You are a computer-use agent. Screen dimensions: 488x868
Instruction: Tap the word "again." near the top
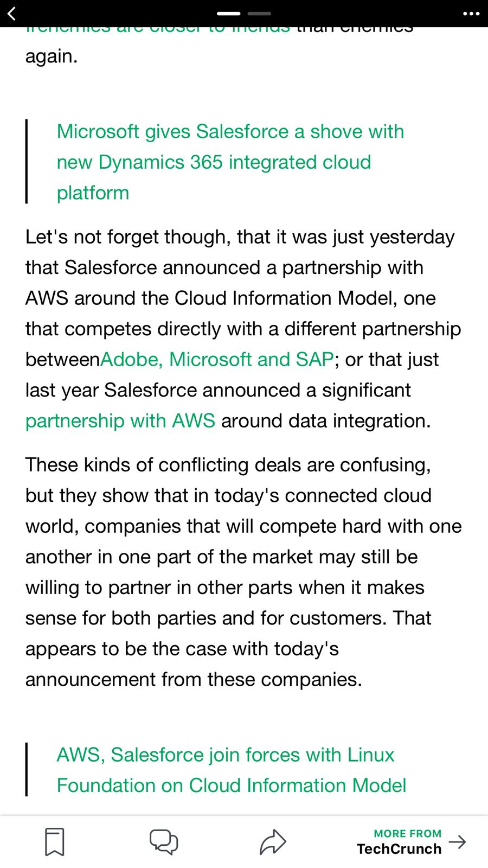coord(52,56)
